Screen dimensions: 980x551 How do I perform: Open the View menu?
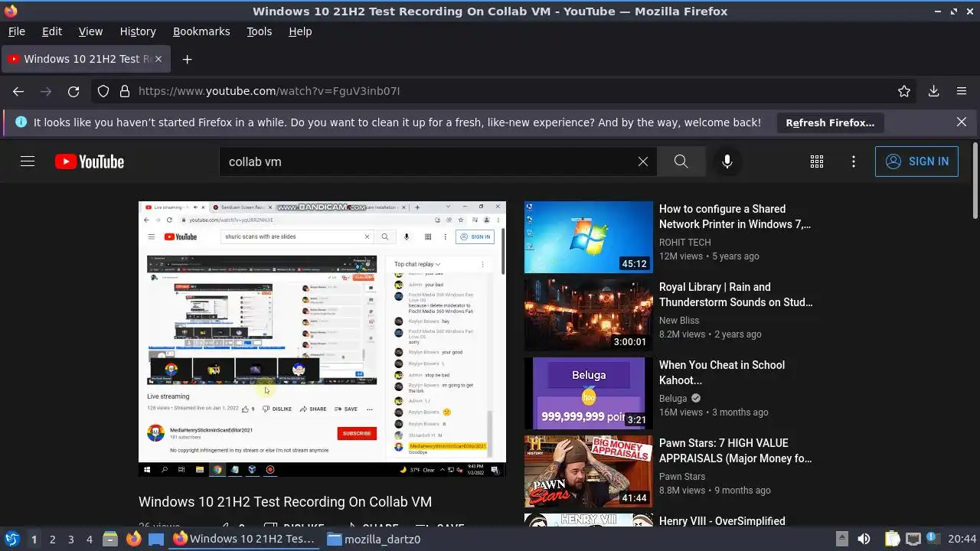tap(90, 31)
